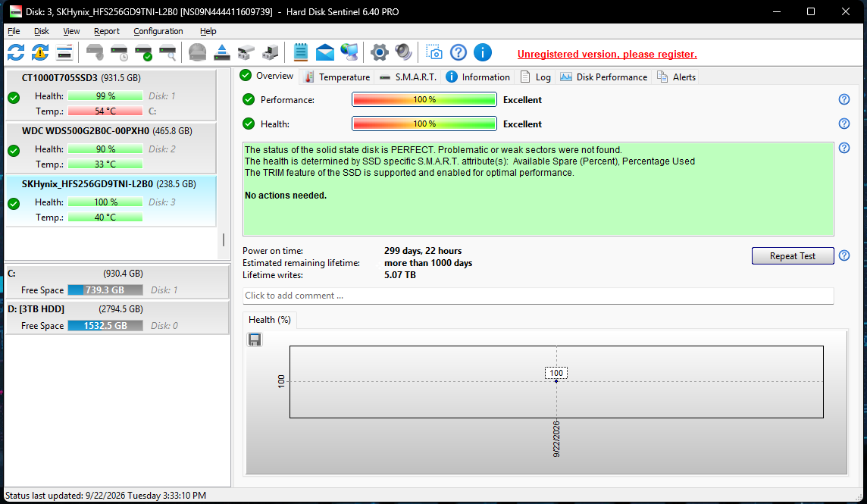Viewport: 867px width, 504px height.
Task: Select the CT1000T705SSD3 disk entry
Action: click(x=111, y=95)
